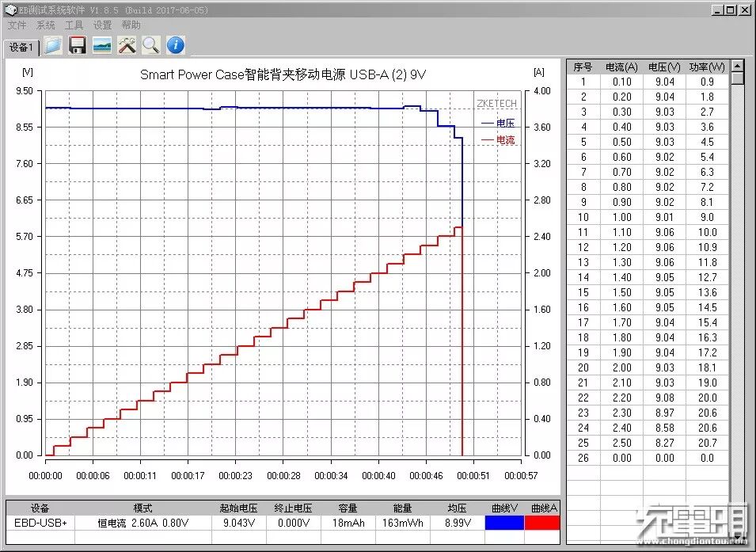Click the 8.99V average voltage cell
This screenshot has height=552, width=756.
pos(457,523)
